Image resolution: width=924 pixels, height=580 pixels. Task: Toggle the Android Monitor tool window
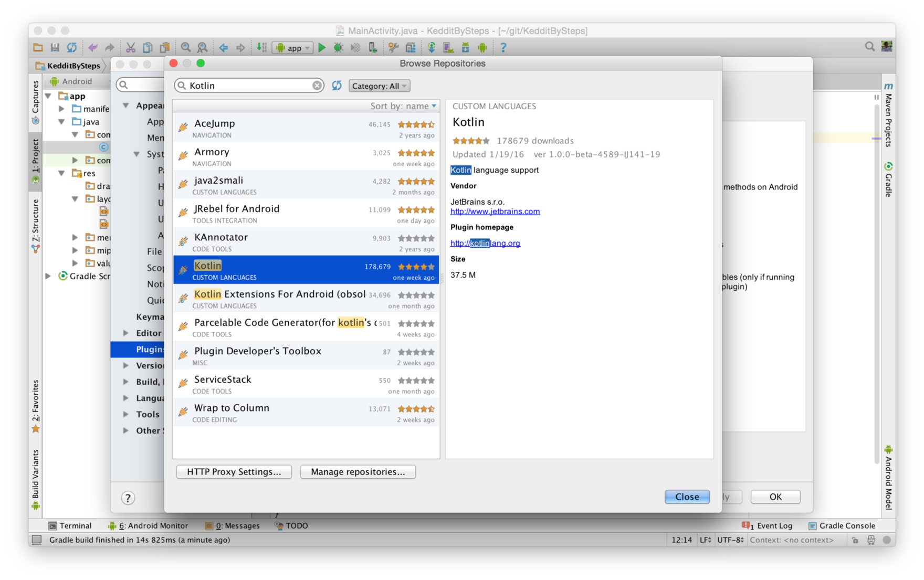point(148,525)
